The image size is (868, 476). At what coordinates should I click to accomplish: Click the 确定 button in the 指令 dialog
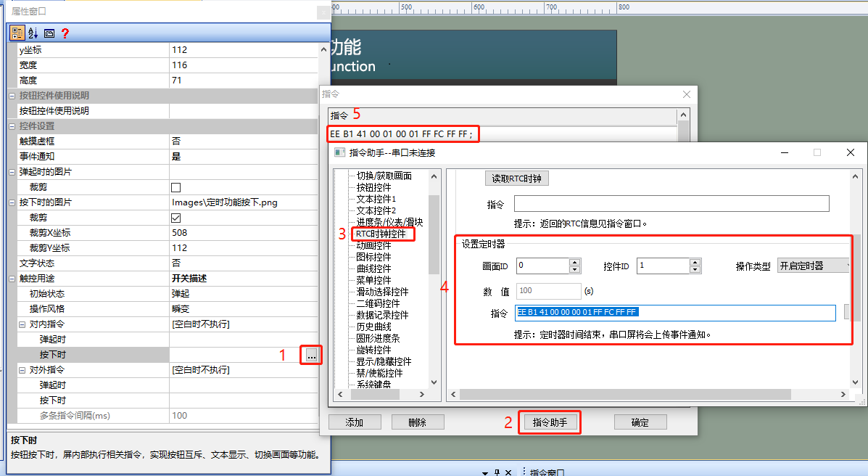[x=640, y=422]
